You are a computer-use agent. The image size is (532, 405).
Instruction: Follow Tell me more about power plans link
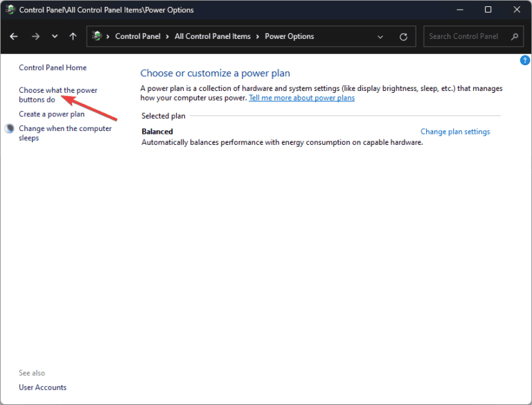301,98
